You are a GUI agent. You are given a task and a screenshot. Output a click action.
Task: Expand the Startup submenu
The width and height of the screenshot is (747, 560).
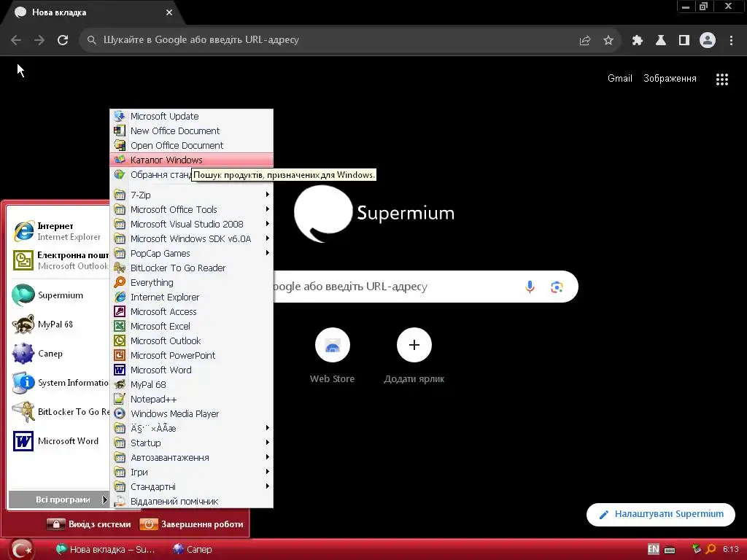coord(192,443)
